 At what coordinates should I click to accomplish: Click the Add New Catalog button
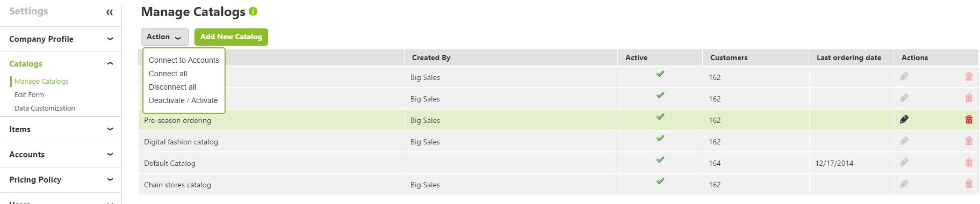pos(231,37)
